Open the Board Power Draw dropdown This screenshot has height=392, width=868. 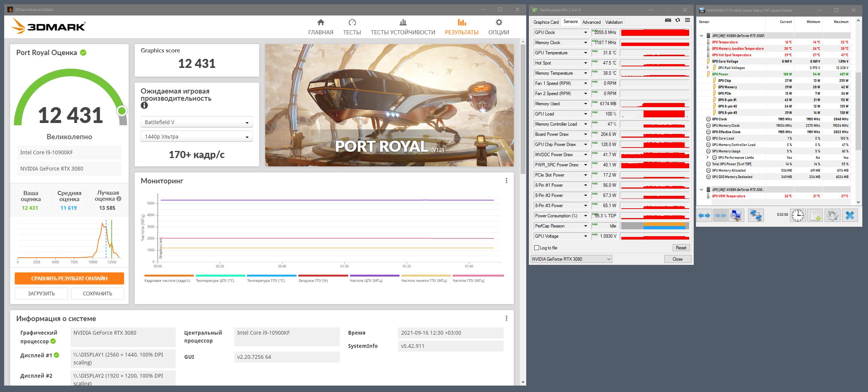point(585,134)
